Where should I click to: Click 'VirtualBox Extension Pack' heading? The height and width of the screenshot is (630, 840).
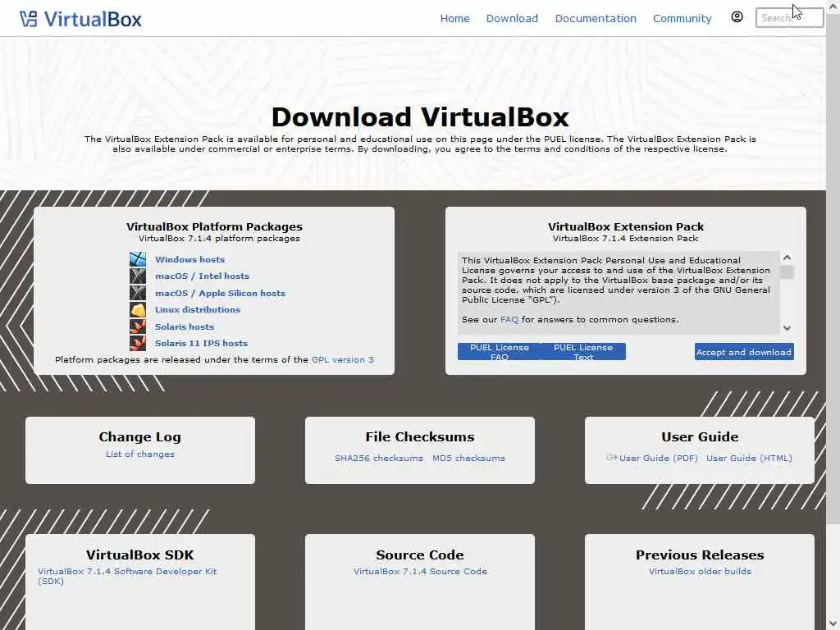(x=626, y=226)
